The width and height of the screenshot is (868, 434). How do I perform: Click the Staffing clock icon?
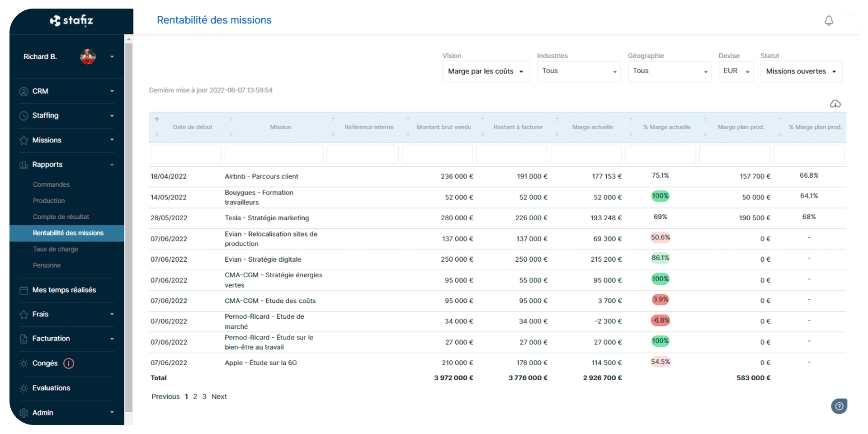point(24,116)
